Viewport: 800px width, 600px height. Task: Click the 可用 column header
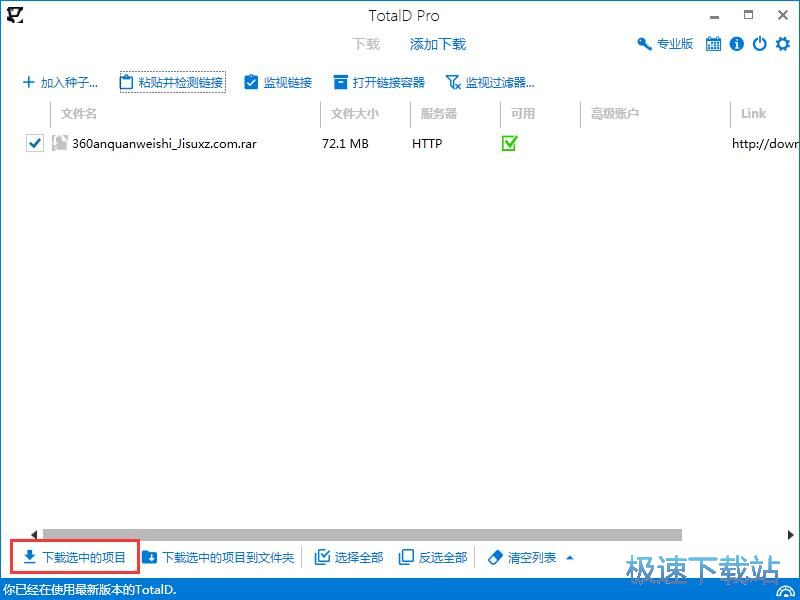523,113
